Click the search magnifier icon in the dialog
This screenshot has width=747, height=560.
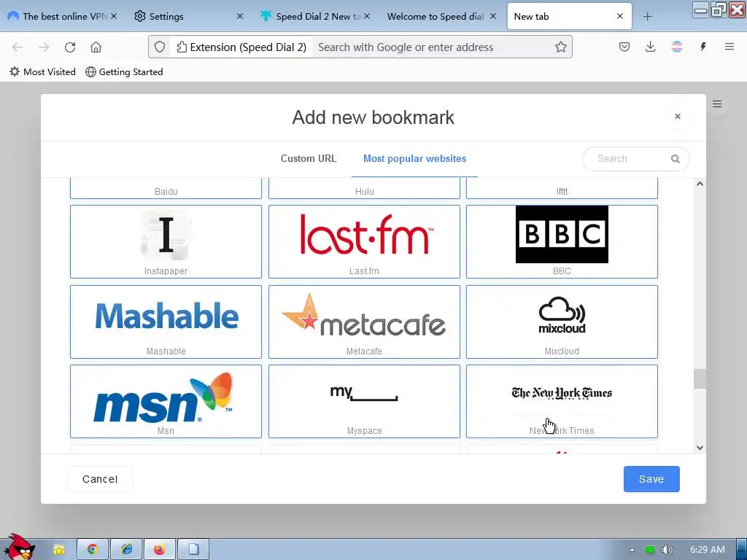(x=675, y=159)
